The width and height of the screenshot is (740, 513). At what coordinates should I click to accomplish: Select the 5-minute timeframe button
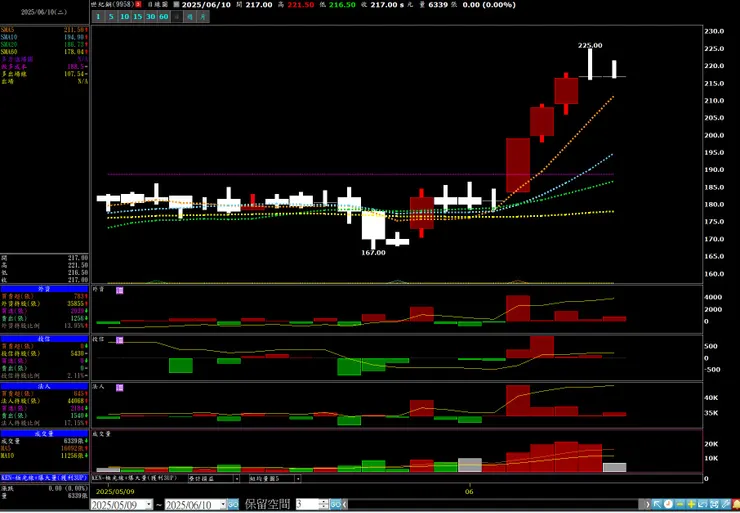pos(111,17)
